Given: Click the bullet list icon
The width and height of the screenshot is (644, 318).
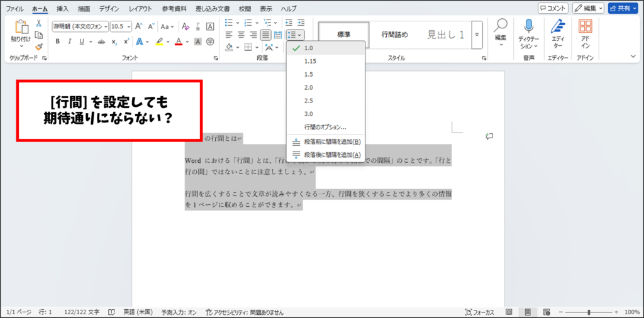Looking at the screenshot, I should coord(230,23).
